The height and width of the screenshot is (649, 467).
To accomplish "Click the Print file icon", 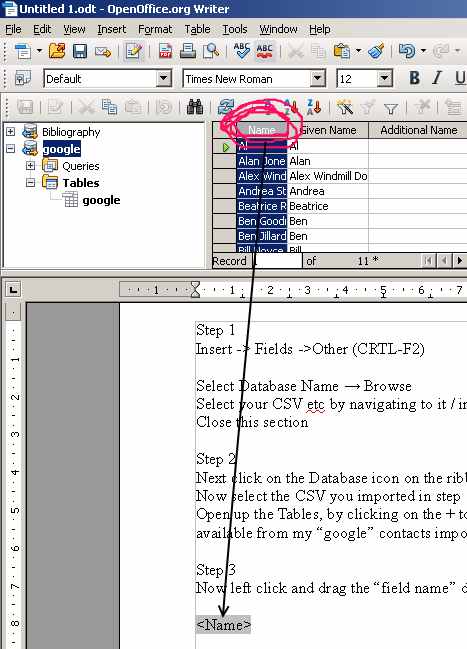I will [188, 51].
